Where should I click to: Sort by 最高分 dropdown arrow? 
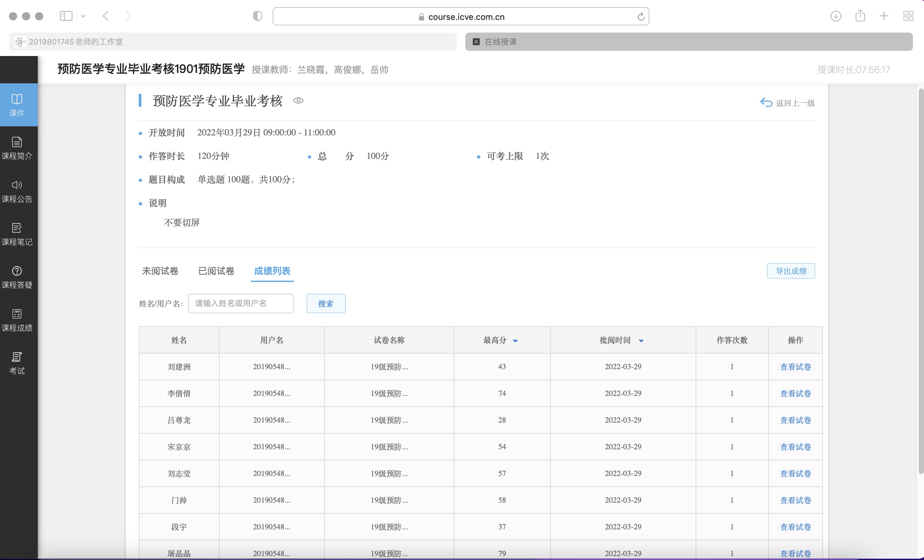tap(515, 341)
